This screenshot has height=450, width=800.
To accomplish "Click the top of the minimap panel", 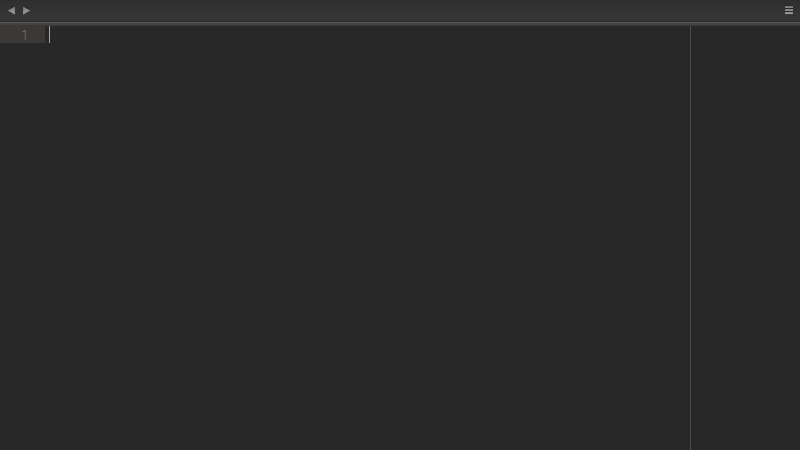I will point(745,35).
